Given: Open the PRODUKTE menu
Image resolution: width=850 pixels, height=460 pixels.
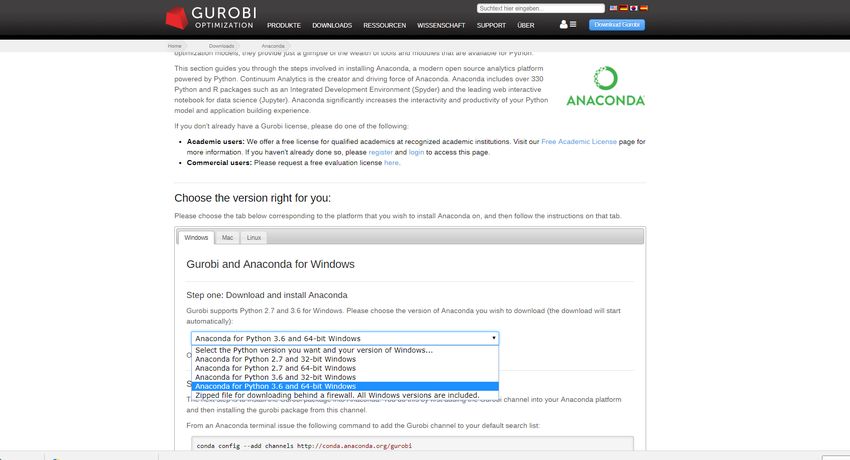Looking at the screenshot, I should (x=284, y=25).
